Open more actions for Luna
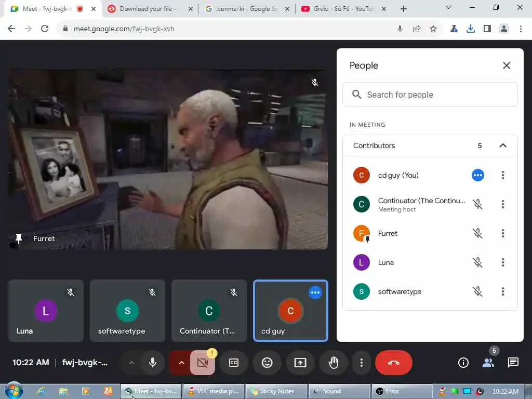The height and width of the screenshot is (399, 532). point(503,262)
